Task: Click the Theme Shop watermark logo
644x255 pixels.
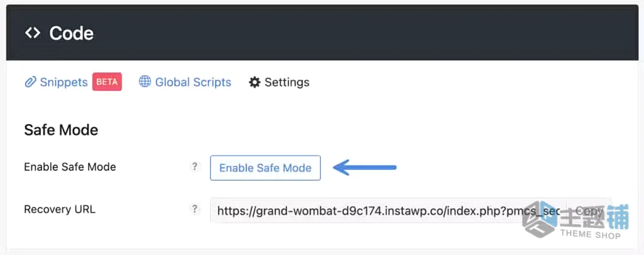Action: [539, 219]
